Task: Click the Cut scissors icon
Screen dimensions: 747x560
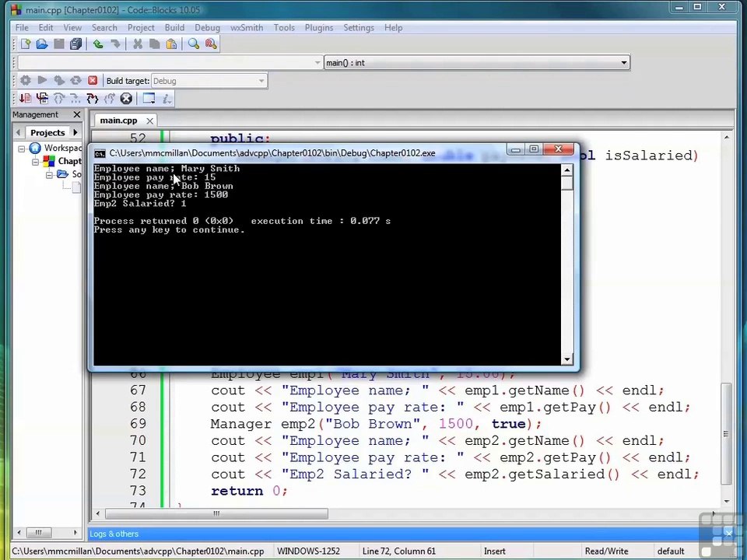Action: point(138,44)
